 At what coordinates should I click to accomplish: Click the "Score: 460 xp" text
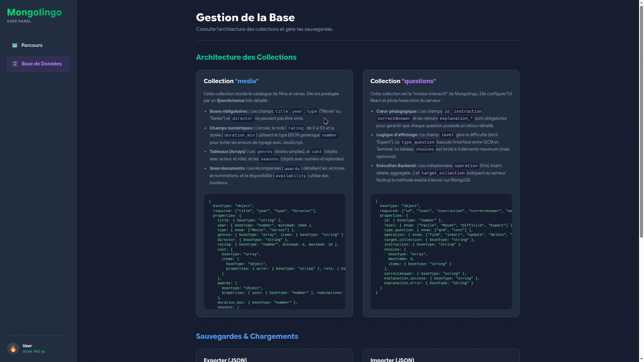click(34, 351)
